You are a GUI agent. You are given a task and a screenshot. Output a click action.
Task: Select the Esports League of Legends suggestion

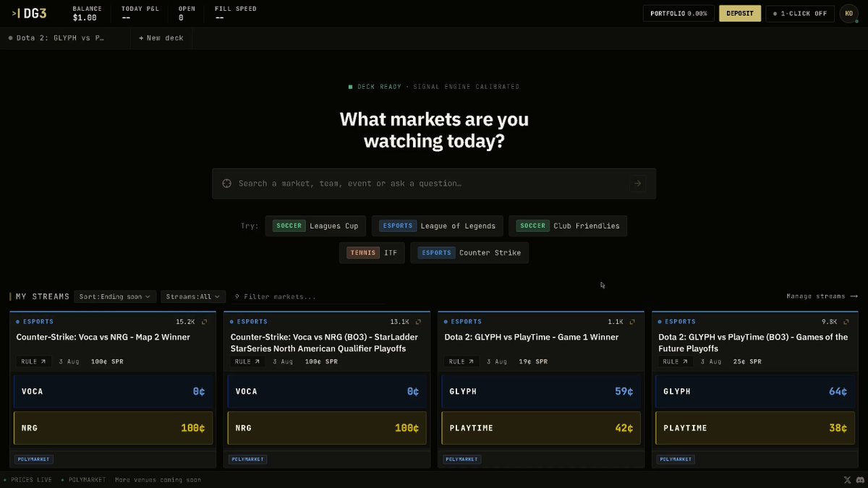(438, 226)
